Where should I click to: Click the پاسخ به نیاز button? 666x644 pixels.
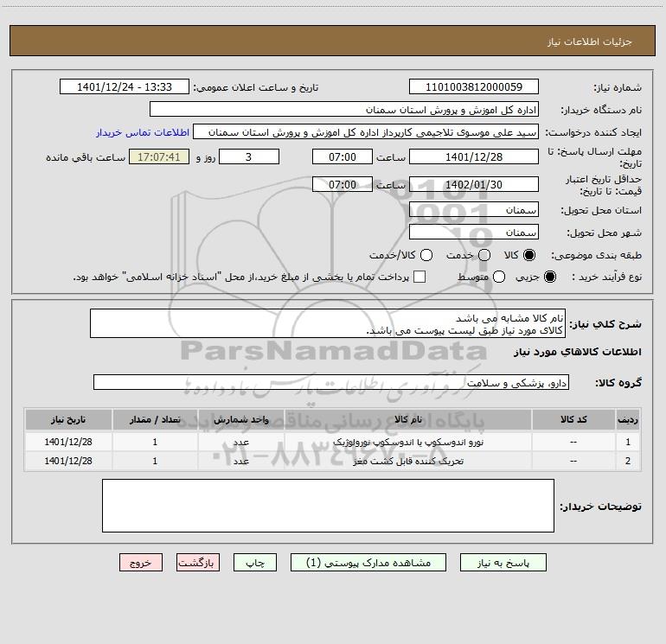click(503, 563)
